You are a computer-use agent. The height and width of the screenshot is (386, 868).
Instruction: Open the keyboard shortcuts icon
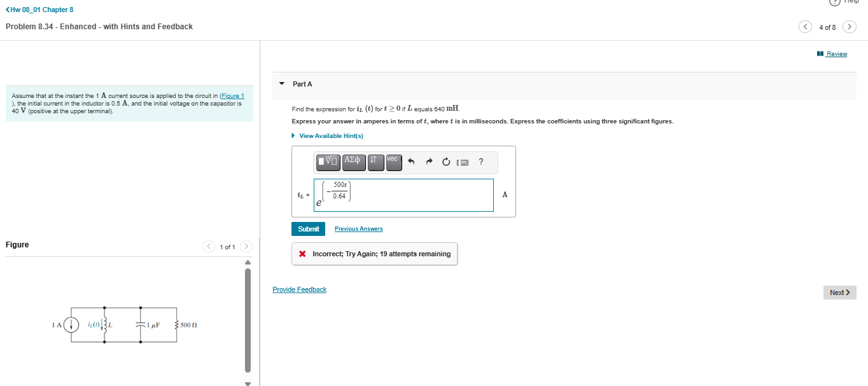point(462,162)
